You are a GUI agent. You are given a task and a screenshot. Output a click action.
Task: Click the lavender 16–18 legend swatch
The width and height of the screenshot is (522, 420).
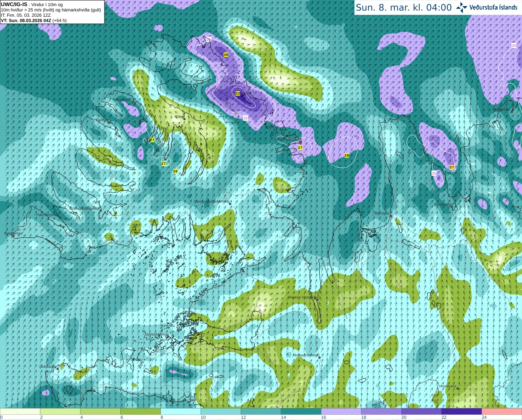click(x=341, y=411)
